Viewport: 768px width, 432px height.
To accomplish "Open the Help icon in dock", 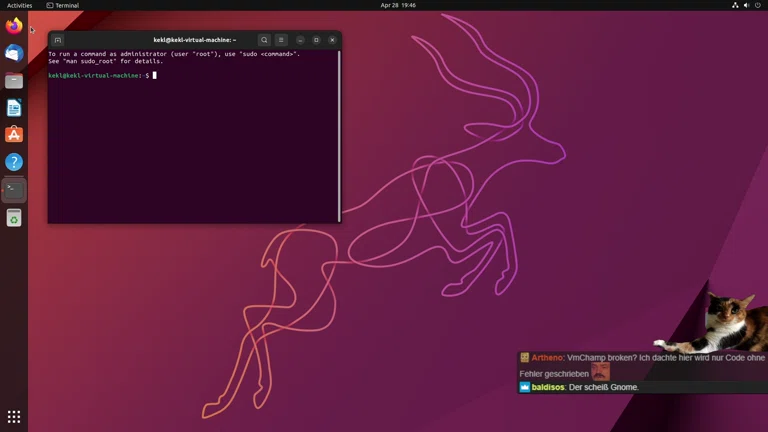I will tap(14, 161).
